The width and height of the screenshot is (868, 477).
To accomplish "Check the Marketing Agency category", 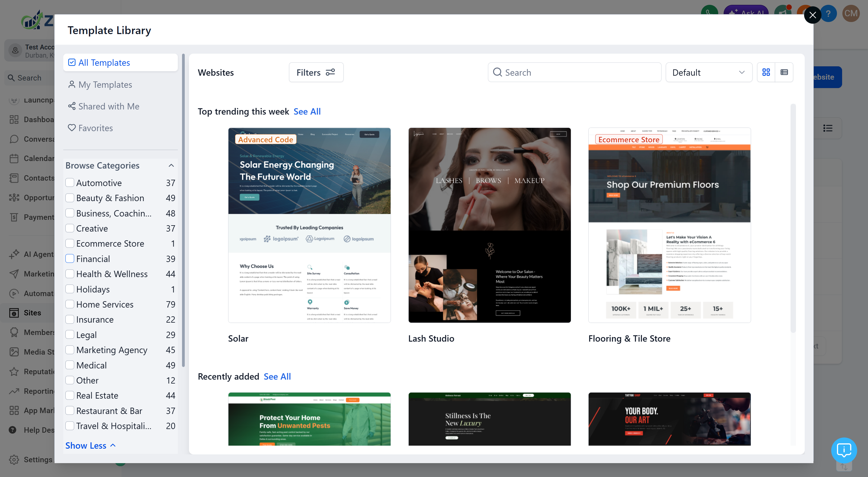I will click(70, 349).
